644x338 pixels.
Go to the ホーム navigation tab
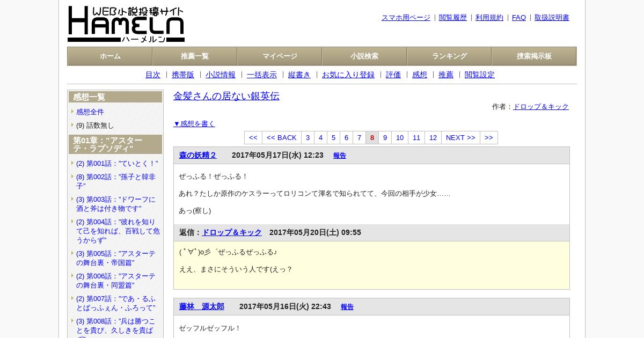110,56
